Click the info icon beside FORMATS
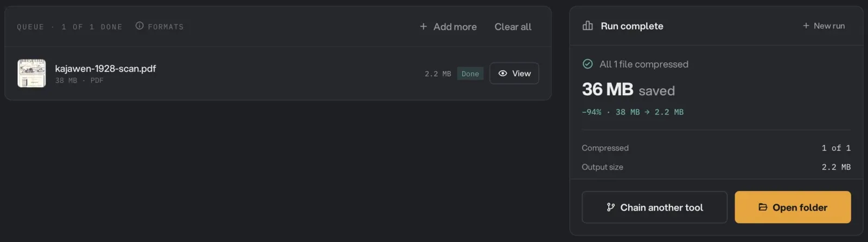 (x=139, y=26)
